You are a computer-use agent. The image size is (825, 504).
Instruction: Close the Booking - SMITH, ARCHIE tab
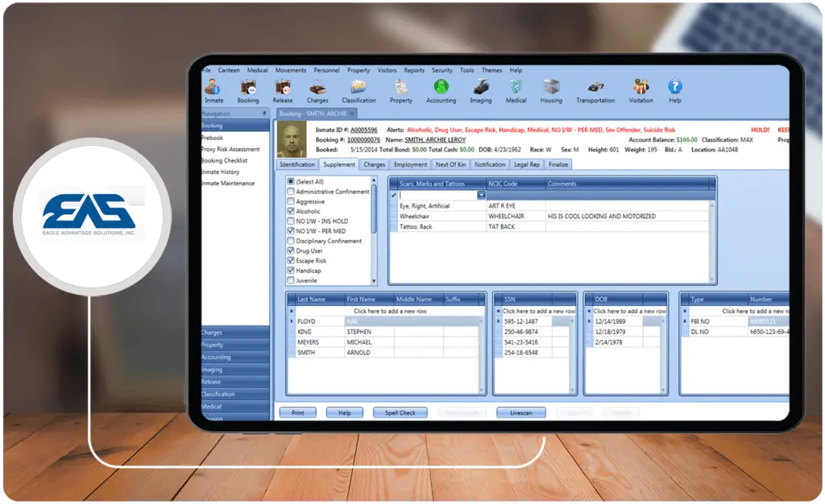point(353,114)
